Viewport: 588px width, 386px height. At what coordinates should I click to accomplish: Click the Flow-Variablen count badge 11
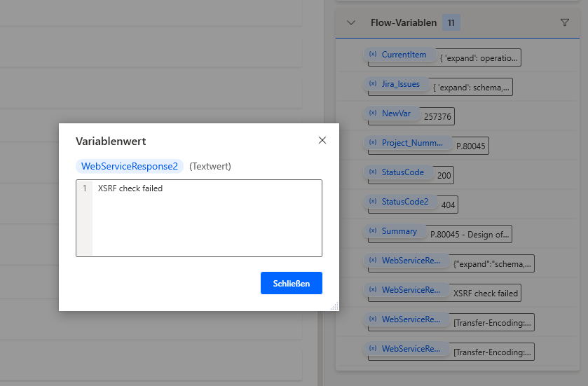pyautogui.click(x=451, y=23)
